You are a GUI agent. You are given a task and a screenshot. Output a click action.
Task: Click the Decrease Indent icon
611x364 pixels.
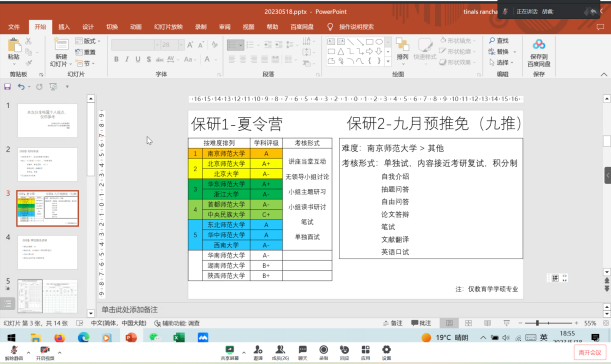coord(268,45)
